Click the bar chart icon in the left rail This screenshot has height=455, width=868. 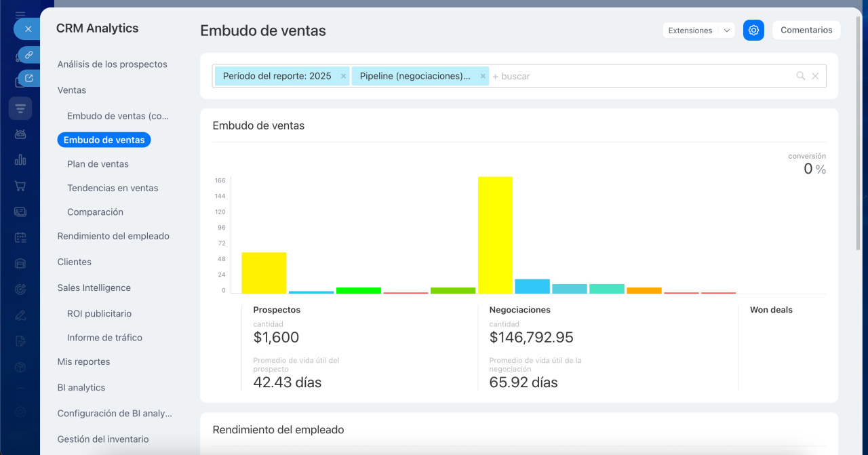(20, 160)
